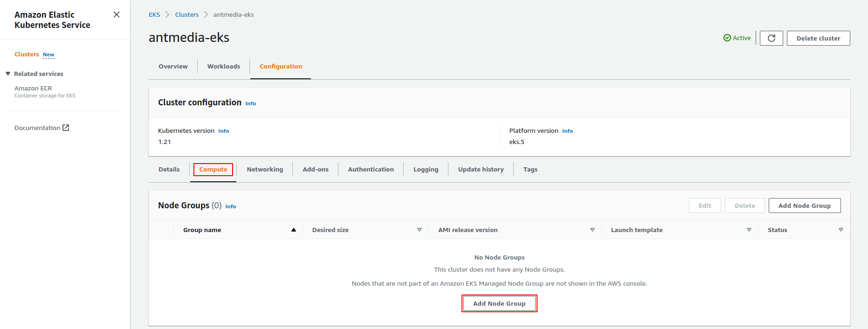Open the Networking sub-tab
Viewport: 868px width, 329px height.
[x=265, y=169]
